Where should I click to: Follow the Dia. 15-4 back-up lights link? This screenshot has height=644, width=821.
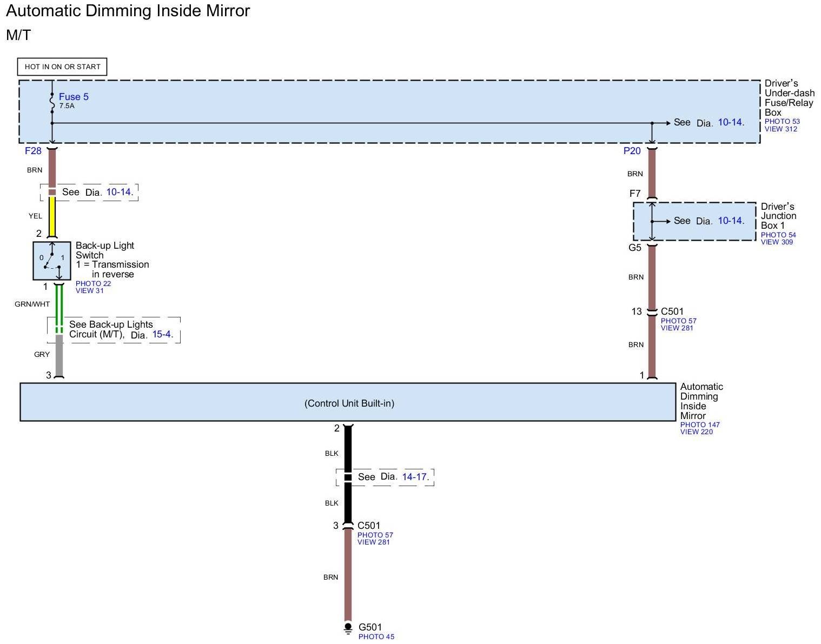pyautogui.click(x=162, y=334)
